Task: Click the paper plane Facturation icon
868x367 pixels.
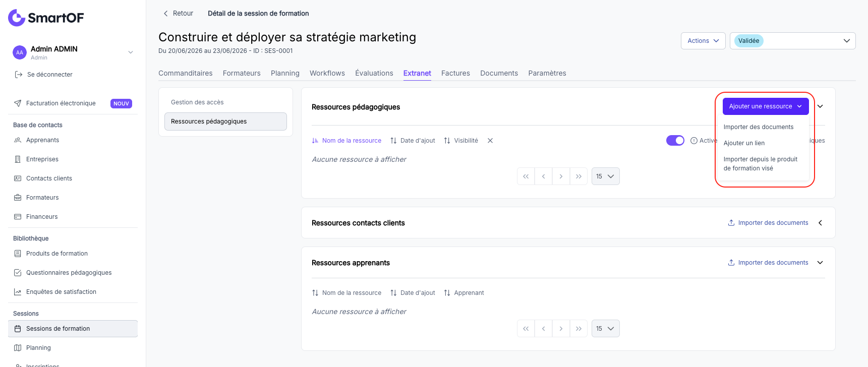Action: pyautogui.click(x=18, y=103)
